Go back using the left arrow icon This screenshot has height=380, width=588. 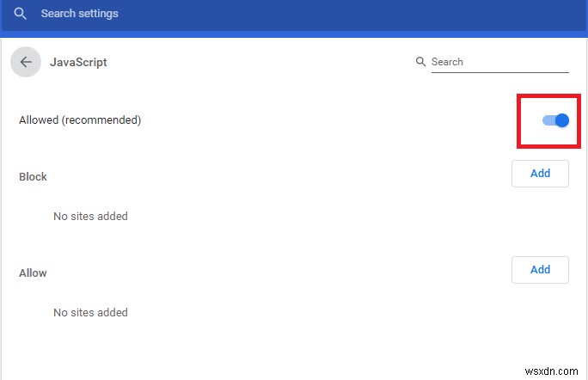26,62
